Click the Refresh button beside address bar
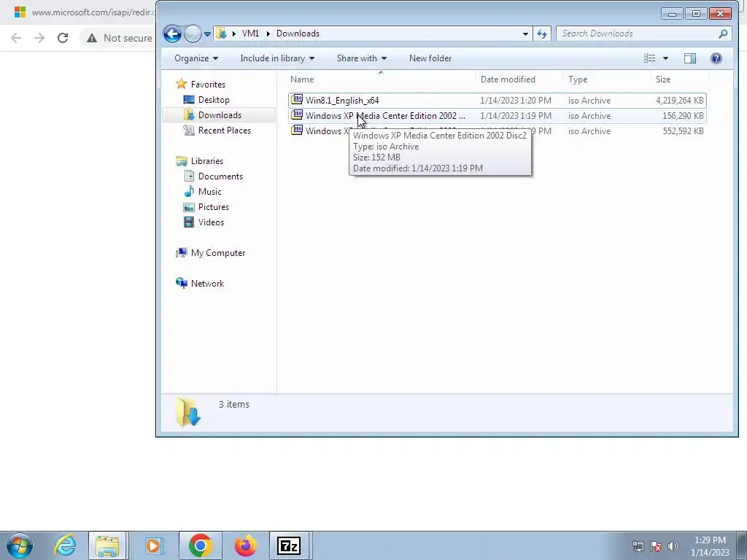The image size is (747, 560). coord(542,34)
